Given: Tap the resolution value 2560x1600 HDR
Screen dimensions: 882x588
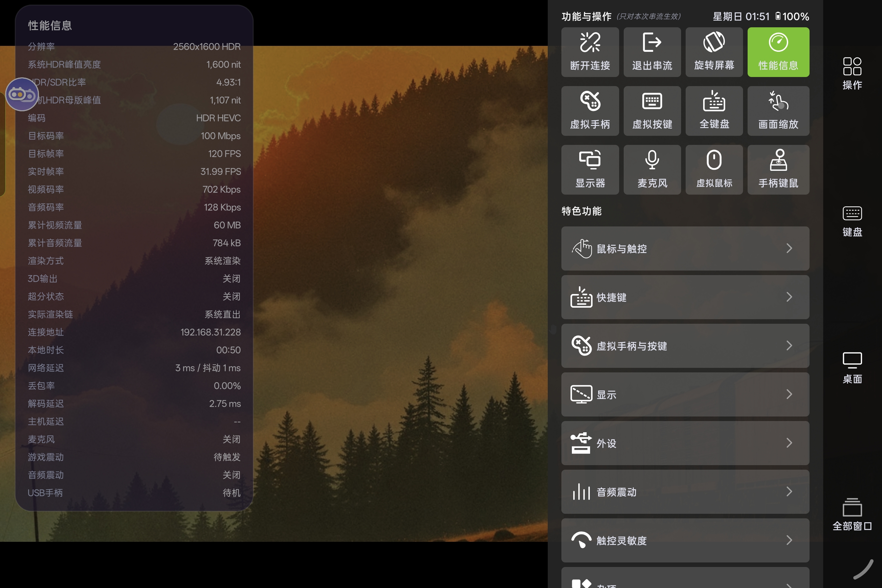Looking at the screenshot, I should click(x=206, y=47).
